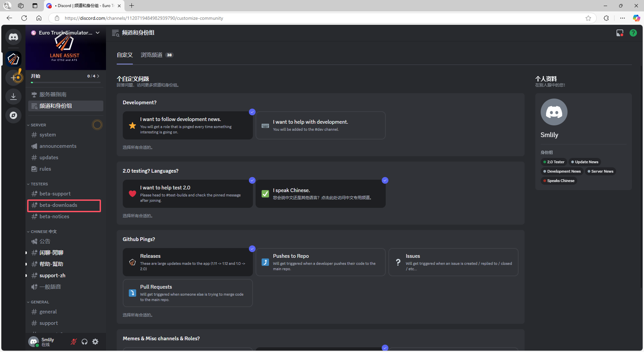Click the add a server icon
Screen dimensions: 644x352
[x=13, y=78]
